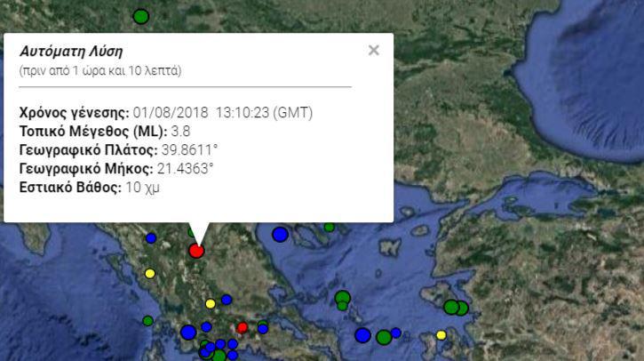Select the large blue marker right of the popup tail
Image resolution: width=644 pixels, height=361 pixels.
[x=280, y=235]
